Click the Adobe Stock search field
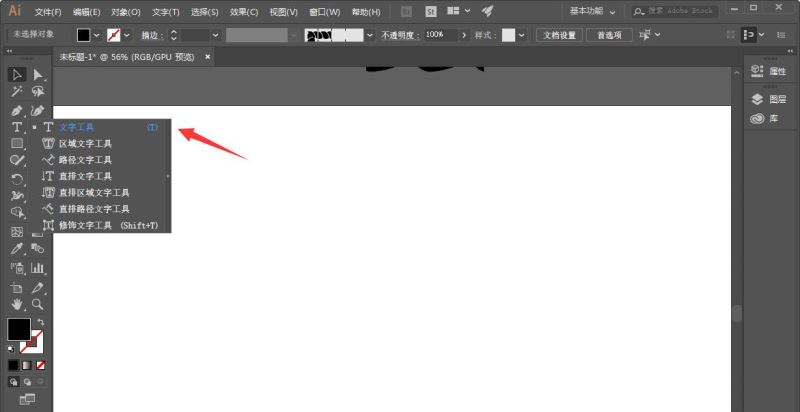The image size is (800, 412). (x=674, y=11)
